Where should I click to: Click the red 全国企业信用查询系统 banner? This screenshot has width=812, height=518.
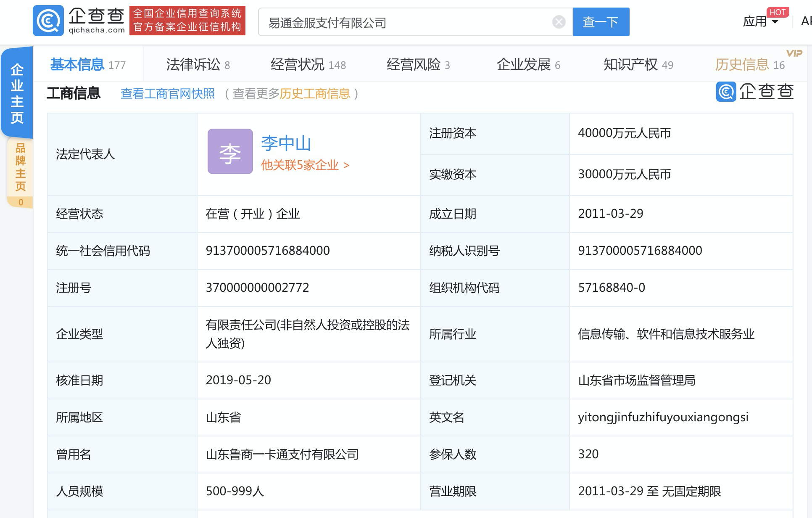[187, 20]
